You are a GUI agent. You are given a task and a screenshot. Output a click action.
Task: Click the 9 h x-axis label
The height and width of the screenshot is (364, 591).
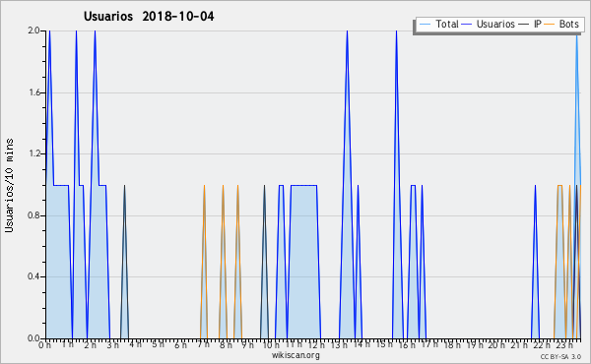247,344
